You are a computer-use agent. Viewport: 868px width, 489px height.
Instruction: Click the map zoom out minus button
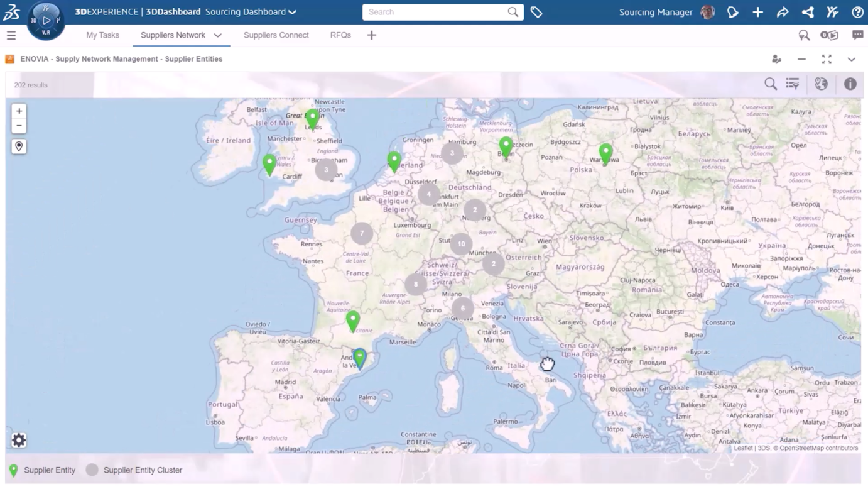click(19, 126)
